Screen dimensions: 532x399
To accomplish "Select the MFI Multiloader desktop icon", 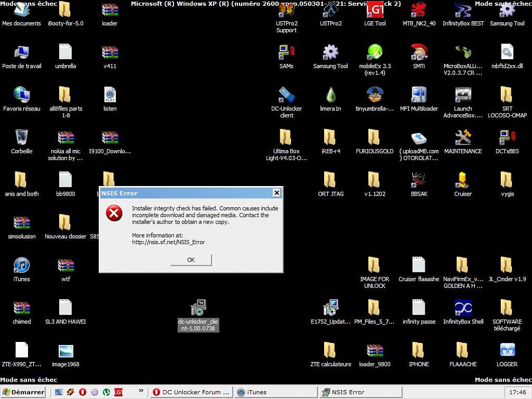I will 419,95.
